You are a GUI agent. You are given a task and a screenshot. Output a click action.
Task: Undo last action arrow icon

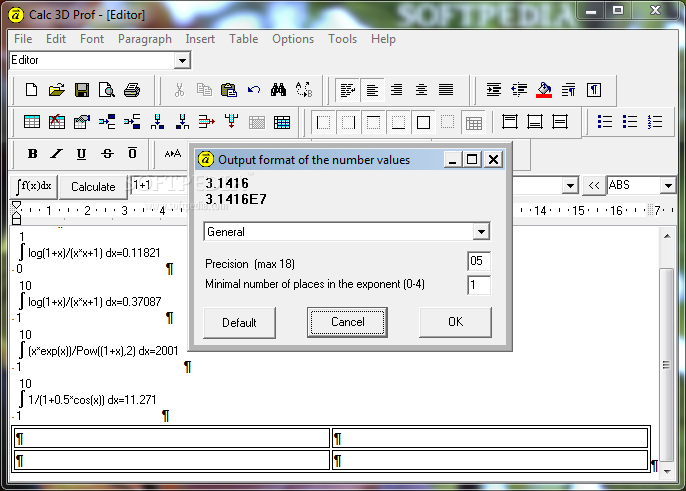[x=254, y=90]
